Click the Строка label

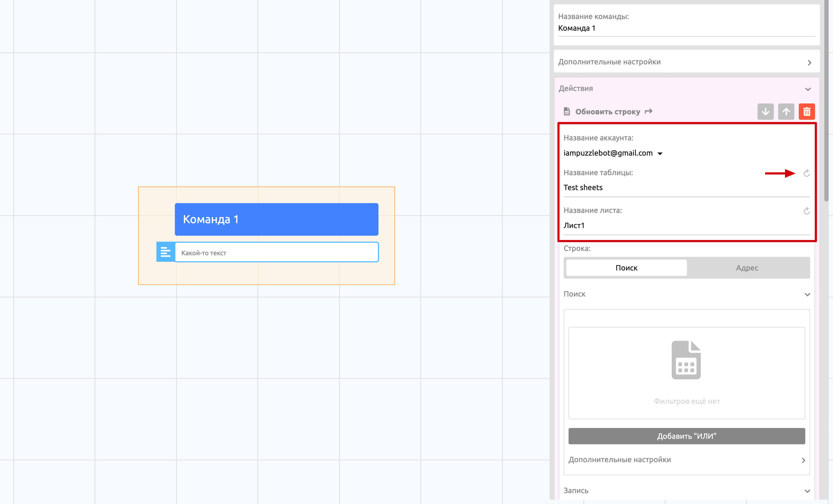[577, 248]
